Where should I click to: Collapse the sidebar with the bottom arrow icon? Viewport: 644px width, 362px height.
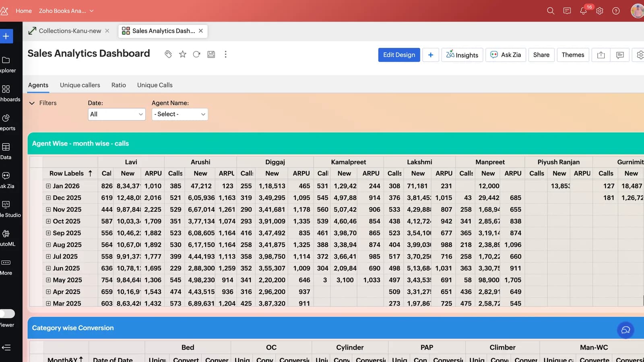pos(6,348)
